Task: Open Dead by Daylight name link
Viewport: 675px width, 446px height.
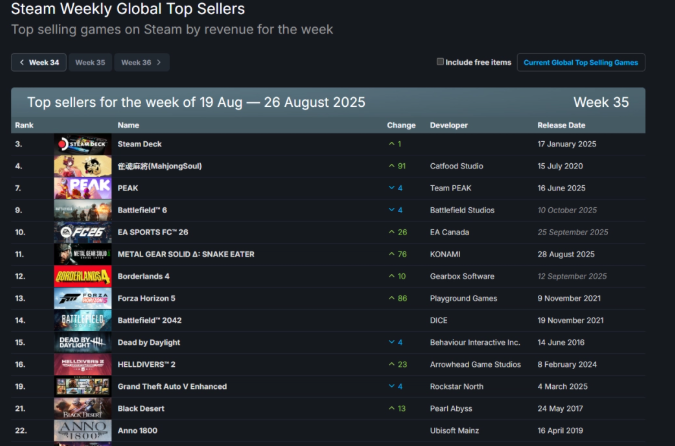Action: [149, 342]
